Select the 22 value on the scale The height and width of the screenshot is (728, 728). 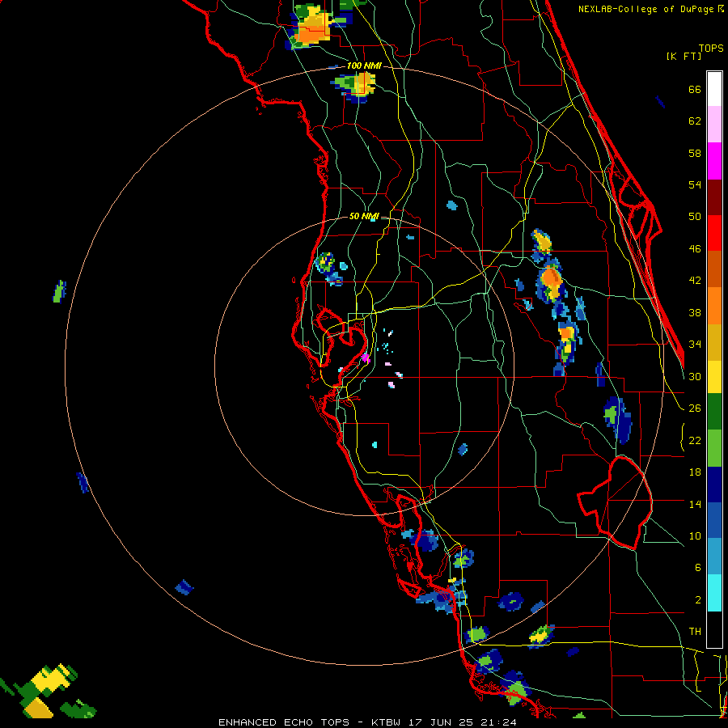pos(695,440)
